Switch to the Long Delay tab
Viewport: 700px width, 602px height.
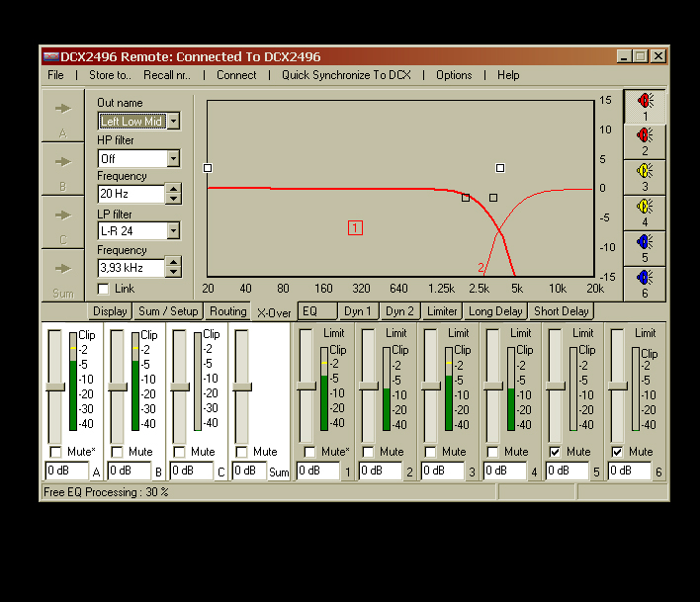[x=495, y=311]
